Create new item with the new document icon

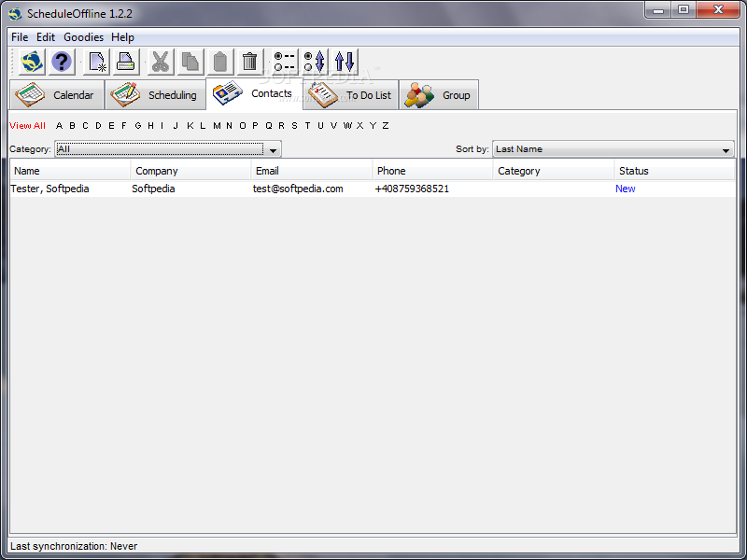click(97, 62)
